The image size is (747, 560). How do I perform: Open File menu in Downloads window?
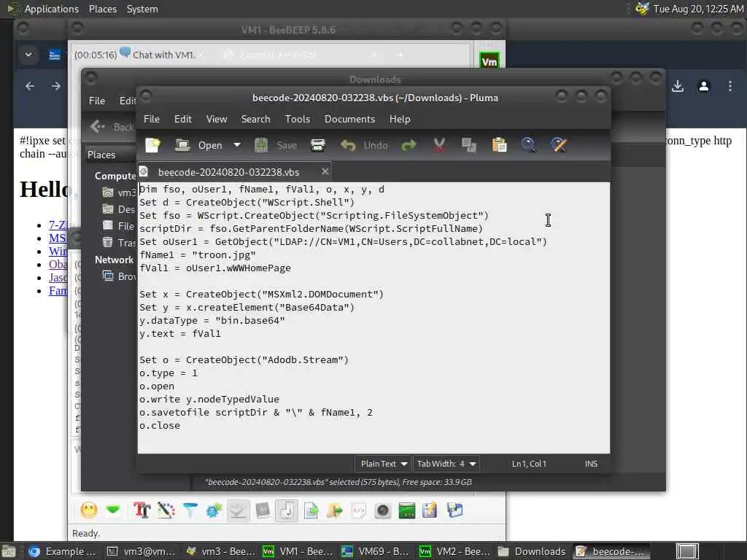97,101
